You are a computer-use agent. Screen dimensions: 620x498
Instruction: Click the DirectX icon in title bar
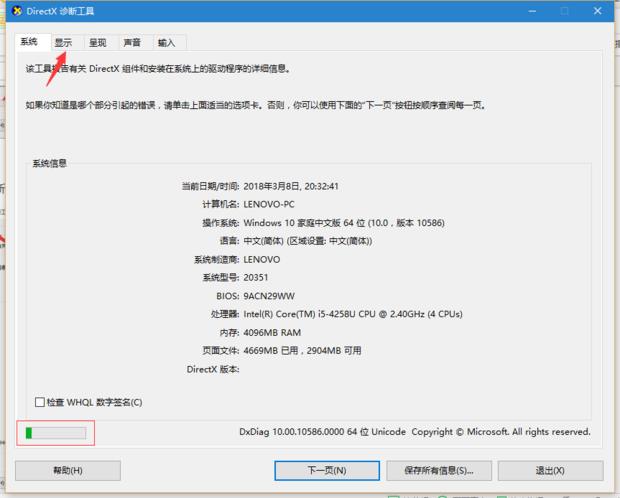pyautogui.click(x=17, y=11)
